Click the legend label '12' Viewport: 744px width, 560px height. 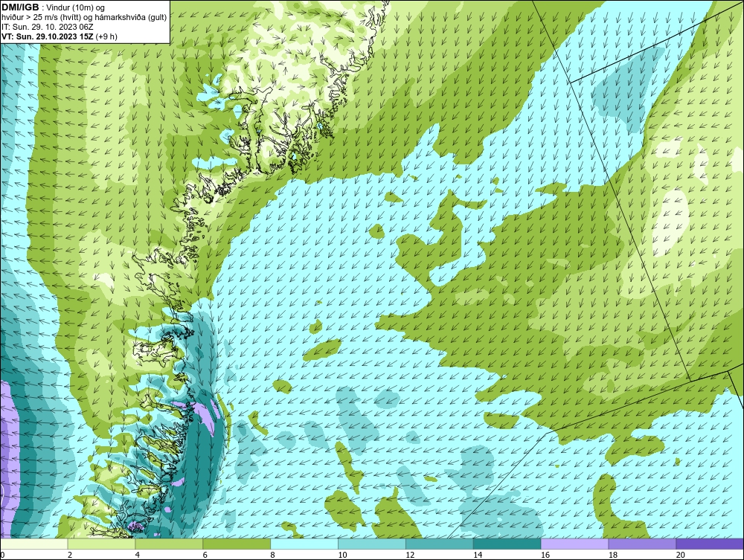click(410, 555)
